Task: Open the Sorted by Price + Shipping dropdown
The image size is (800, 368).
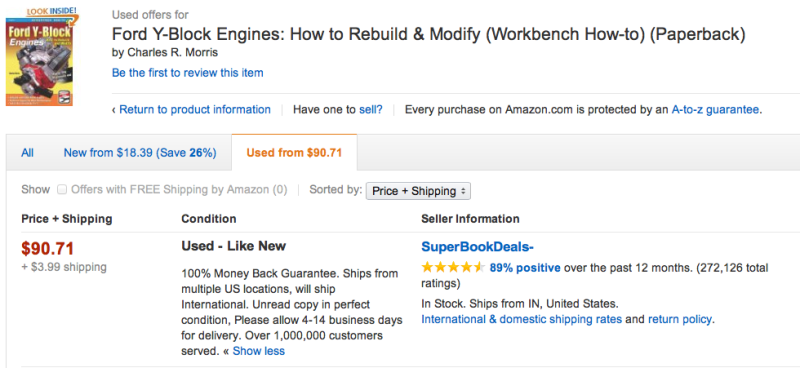Action: (x=418, y=191)
